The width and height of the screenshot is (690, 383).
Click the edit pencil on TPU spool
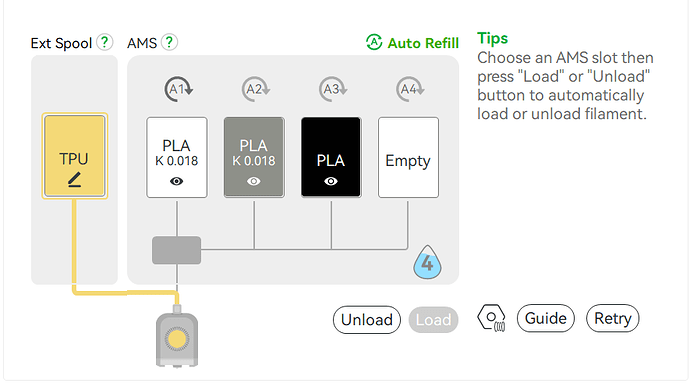point(74,180)
